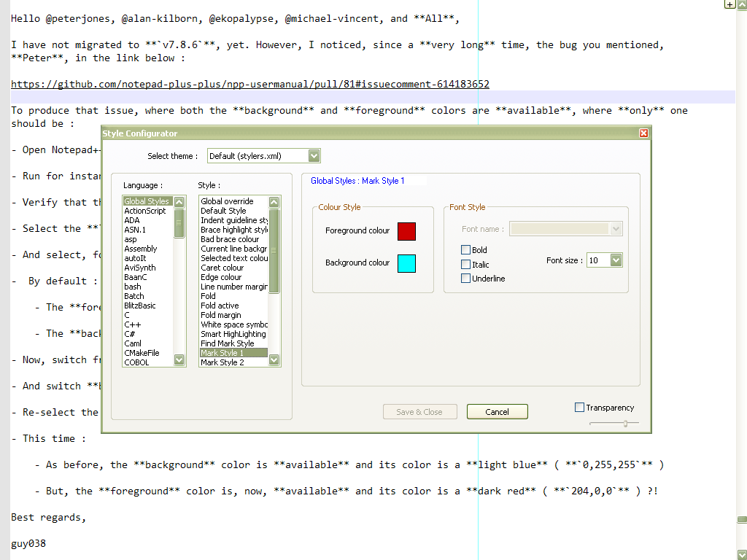
Task: Click Language list scroll down arrow
Action: click(179, 359)
